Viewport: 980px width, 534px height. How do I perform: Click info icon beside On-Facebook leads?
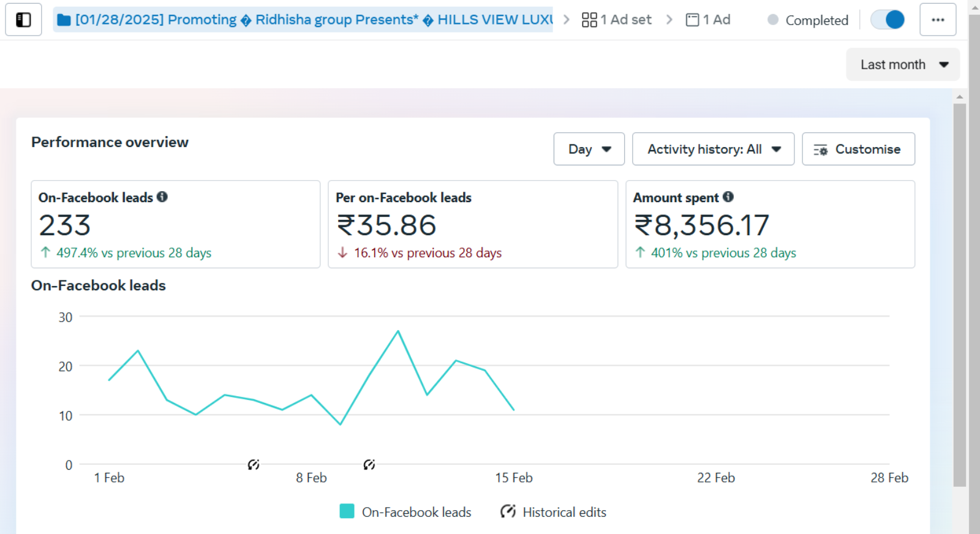pyautogui.click(x=162, y=197)
